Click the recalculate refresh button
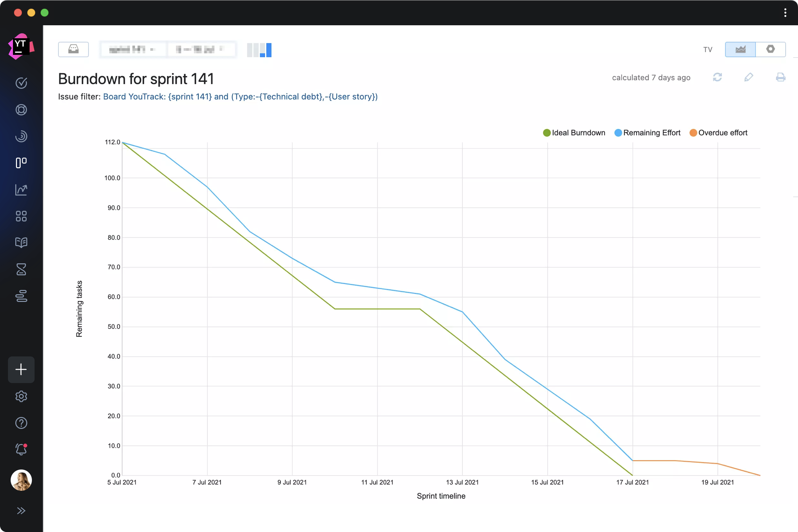 click(x=717, y=78)
